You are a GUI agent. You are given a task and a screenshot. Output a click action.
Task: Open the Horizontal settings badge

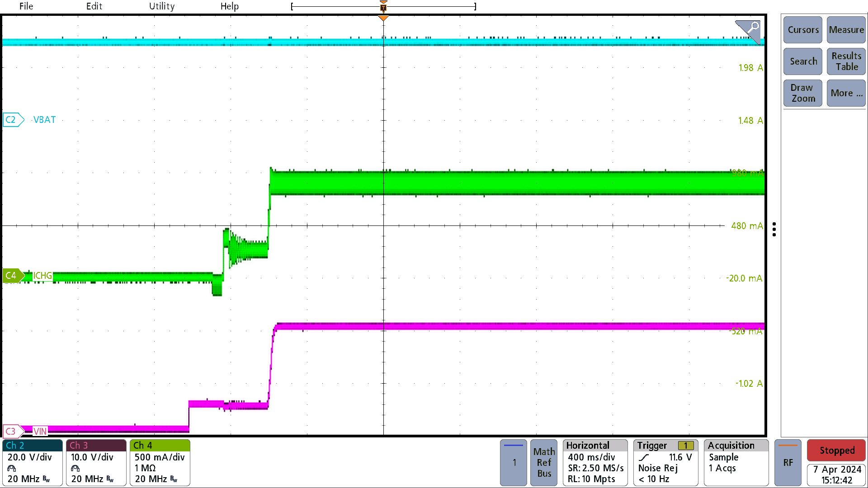coord(595,463)
